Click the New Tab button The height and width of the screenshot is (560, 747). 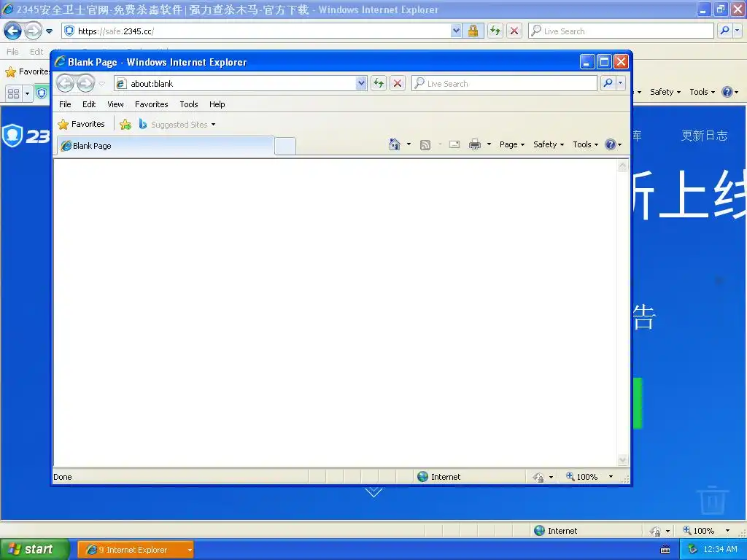click(285, 146)
